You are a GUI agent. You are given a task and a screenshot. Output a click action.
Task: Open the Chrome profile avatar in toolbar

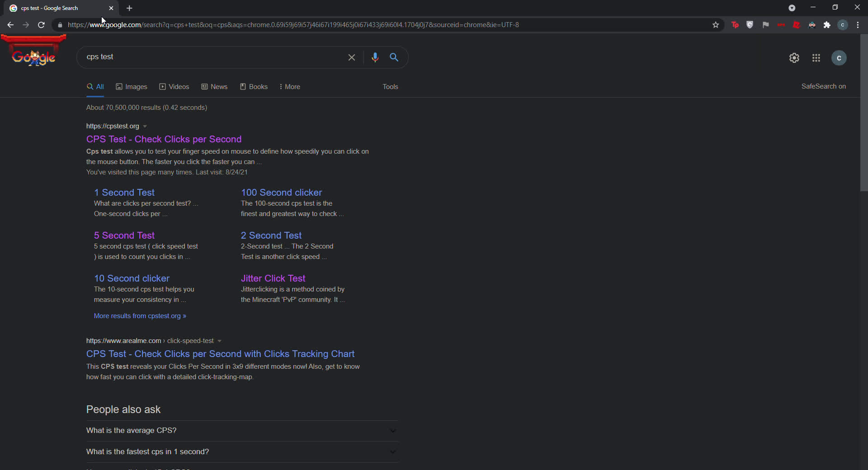[843, 25]
